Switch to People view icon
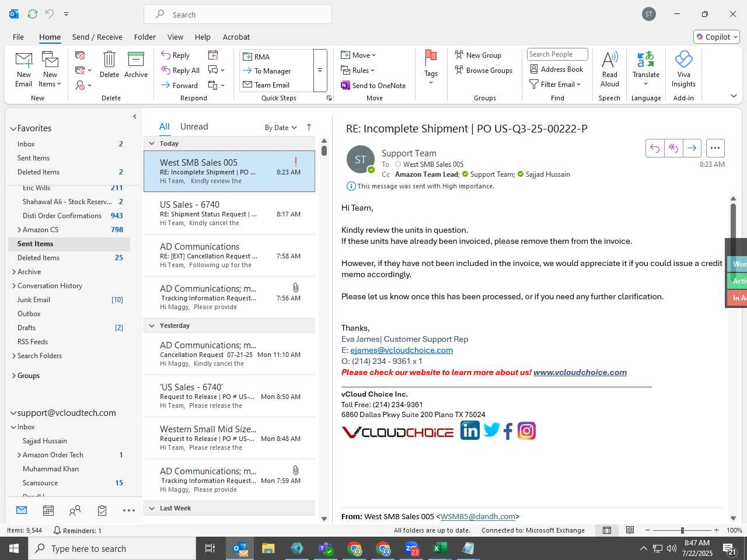This screenshot has height=560, width=747. point(75,510)
